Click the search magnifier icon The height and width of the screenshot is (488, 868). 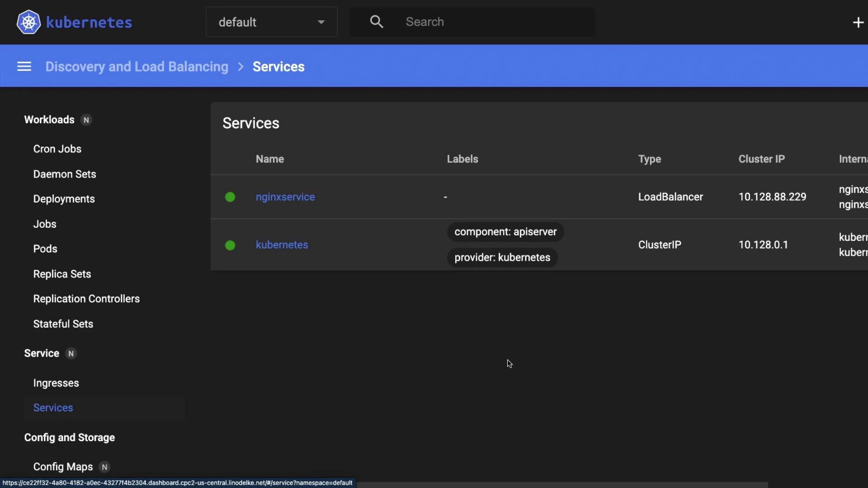pyautogui.click(x=376, y=22)
